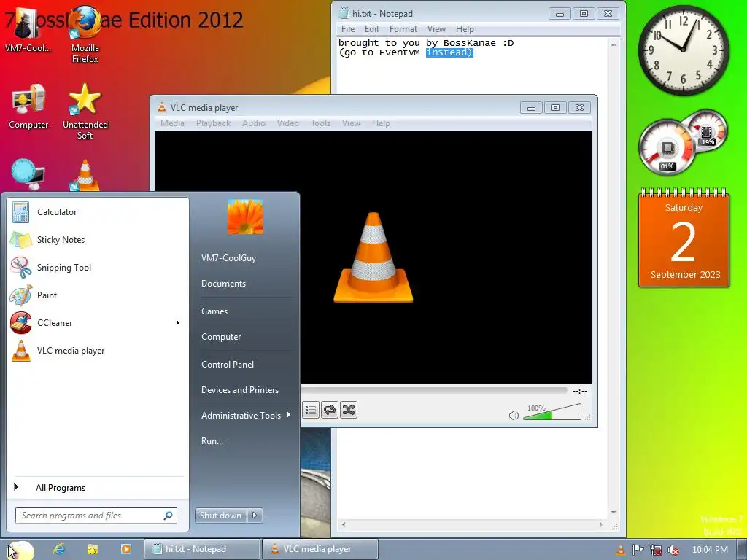Mute VLC using the speaker icon
Viewport: 747px width, 560px height.
[x=513, y=415]
